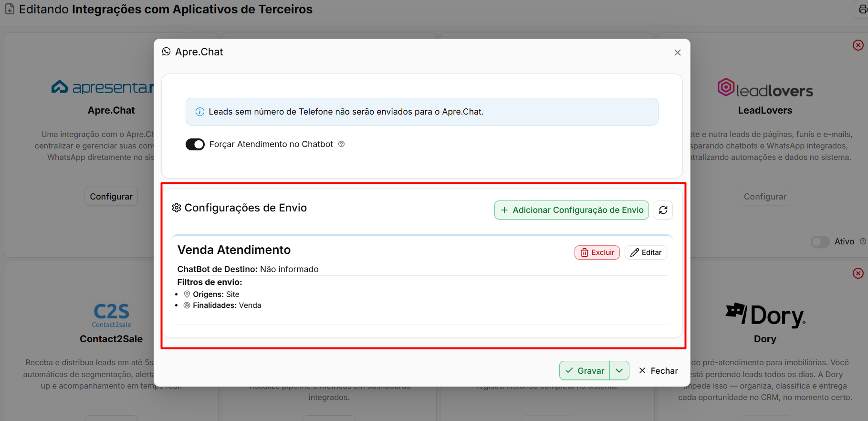The width and height of the screenshot is (868, 421).
Task: Click the print icon at top right
Action: 863,10
